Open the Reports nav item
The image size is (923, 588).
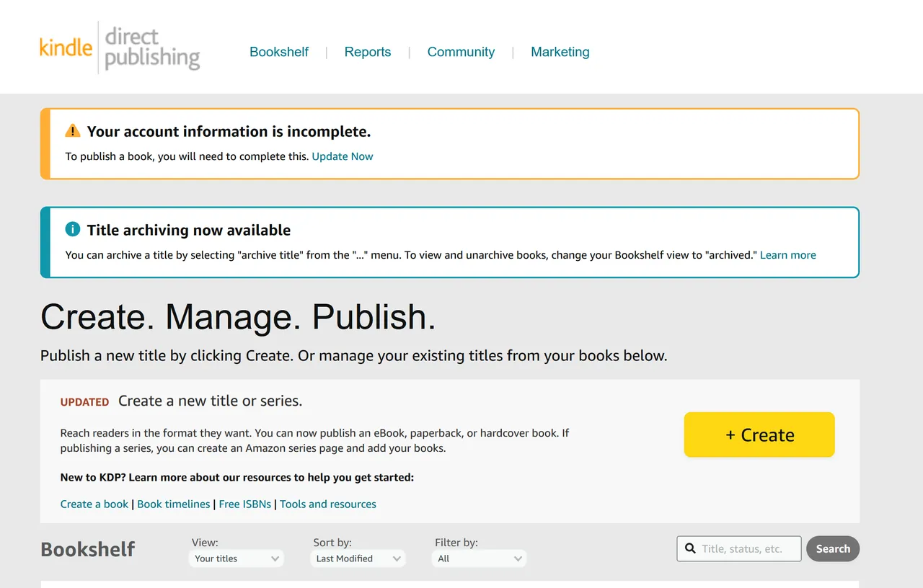368,52
